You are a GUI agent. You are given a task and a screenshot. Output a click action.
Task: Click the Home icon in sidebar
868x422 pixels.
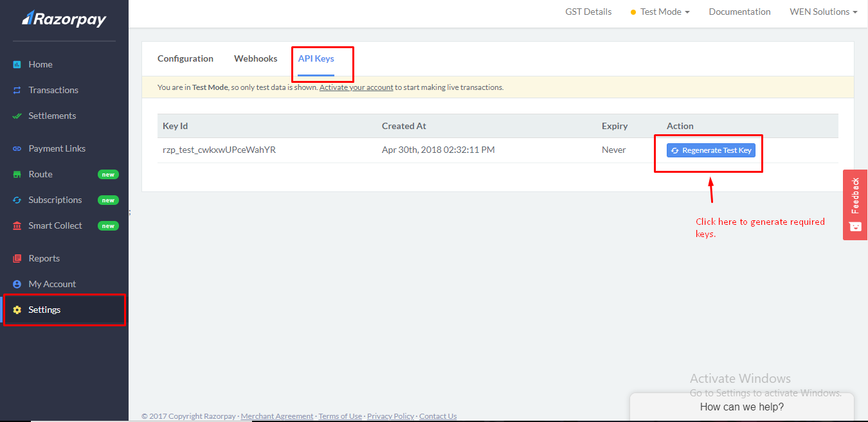click(17, 65)
